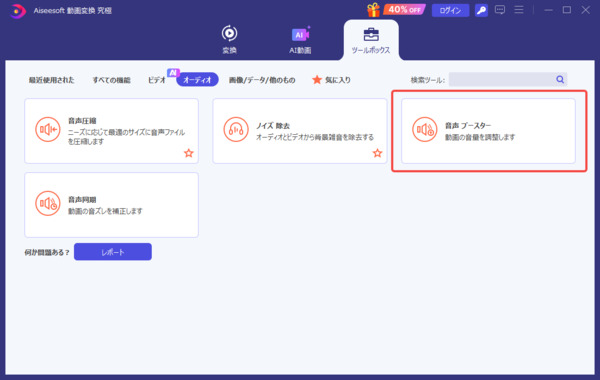Show the 画像/データ/他のもの category
The image size is (600, 380).
pyautogui.click(x=262, y=80)
